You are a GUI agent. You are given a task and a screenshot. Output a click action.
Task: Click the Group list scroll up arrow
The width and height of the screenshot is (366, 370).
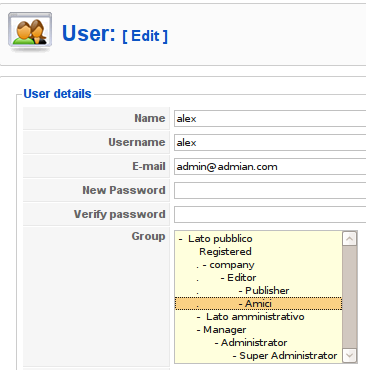click(350, 239)
